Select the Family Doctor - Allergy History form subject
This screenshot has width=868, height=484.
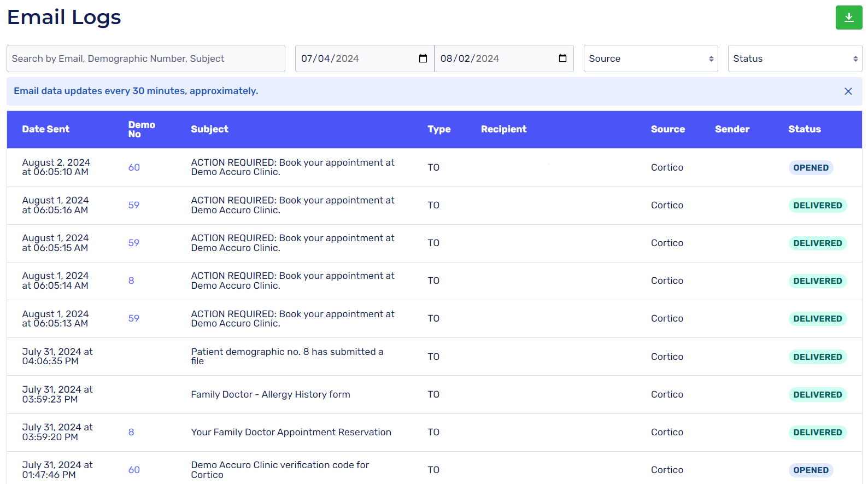(271, 394)
